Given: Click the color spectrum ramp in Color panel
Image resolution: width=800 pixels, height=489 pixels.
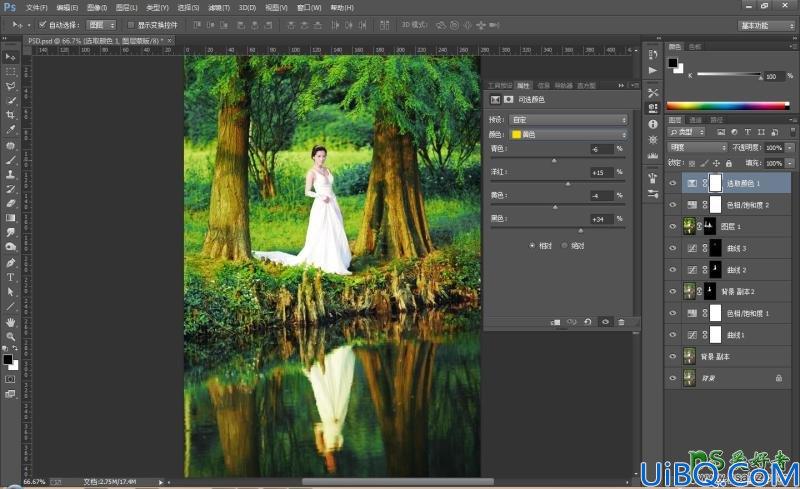Looking at the screenshot, I should point(728,106).
